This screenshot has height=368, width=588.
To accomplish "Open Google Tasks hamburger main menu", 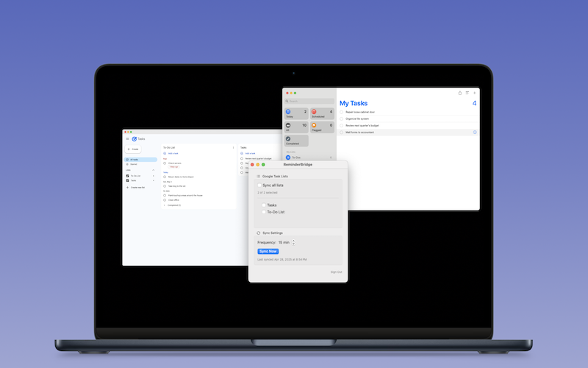I will pos(127,138).
